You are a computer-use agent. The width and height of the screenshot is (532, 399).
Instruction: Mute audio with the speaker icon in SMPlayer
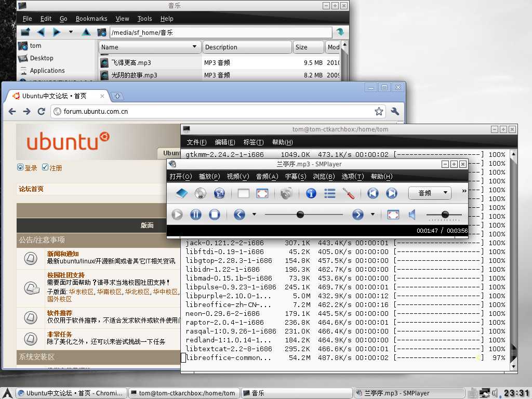tap(413, 215)
